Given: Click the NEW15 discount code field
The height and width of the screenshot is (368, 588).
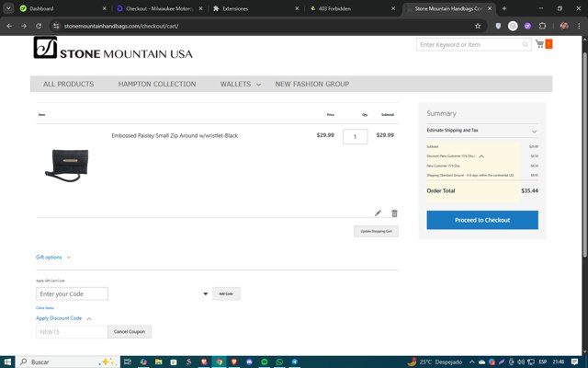Looking at the screenshot, I should 72,332.
